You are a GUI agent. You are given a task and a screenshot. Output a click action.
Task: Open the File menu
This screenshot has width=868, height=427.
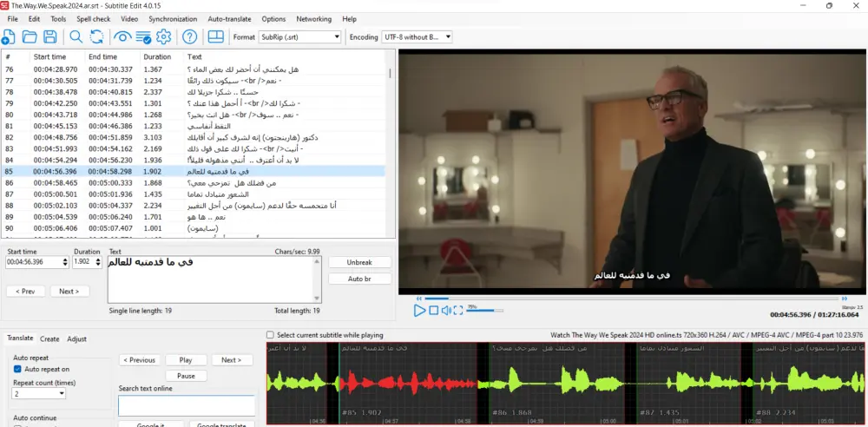pos(13,19)
